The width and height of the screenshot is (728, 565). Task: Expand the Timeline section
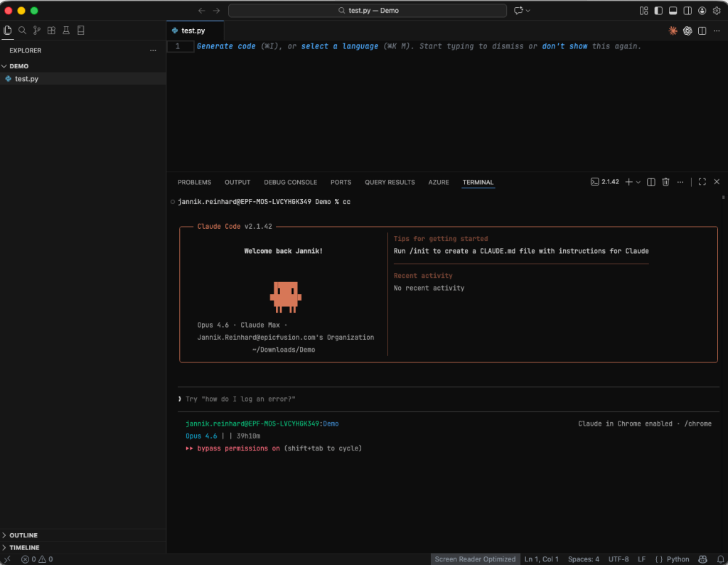click(24, 547)
